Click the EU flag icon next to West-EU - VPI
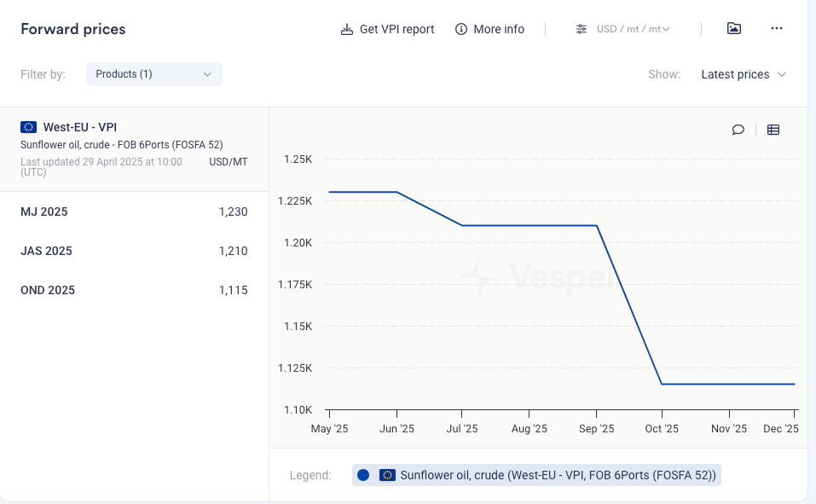Image resolution: width=816 pixels, height=504 pixels. point(28,127)
